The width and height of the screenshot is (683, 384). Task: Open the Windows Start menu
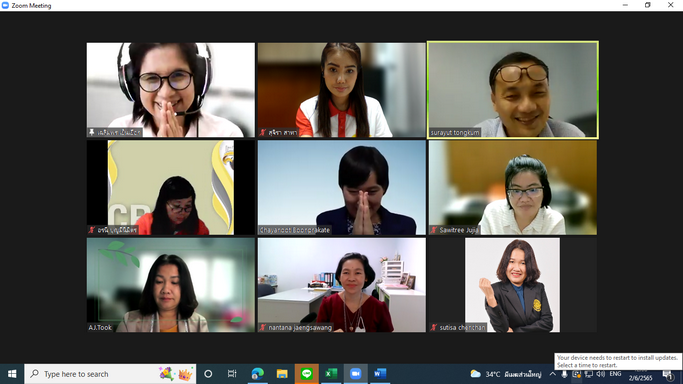click(12, 374)
